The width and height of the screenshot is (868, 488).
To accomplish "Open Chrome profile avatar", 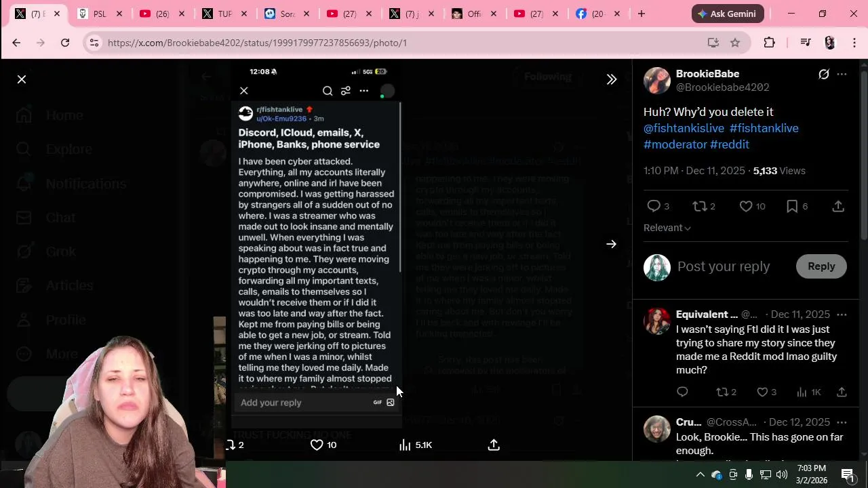I will [x=830, y=43].
